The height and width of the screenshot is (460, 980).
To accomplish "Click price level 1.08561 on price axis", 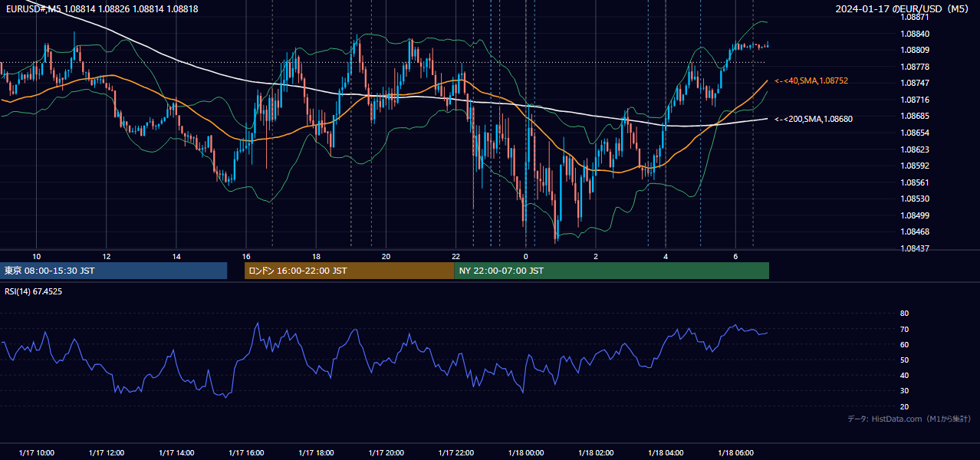I will [916, 183].
